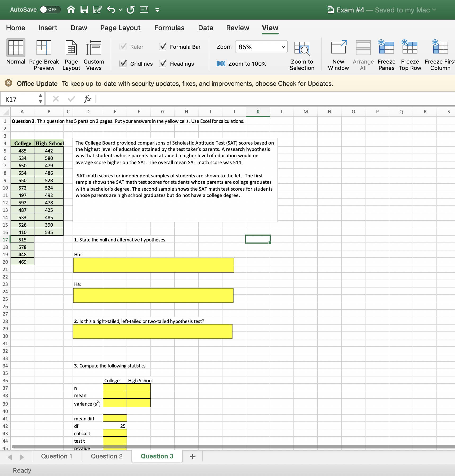Select Custom Views
The height and width of the screenshot is (476, 455).
coord(93,53)
